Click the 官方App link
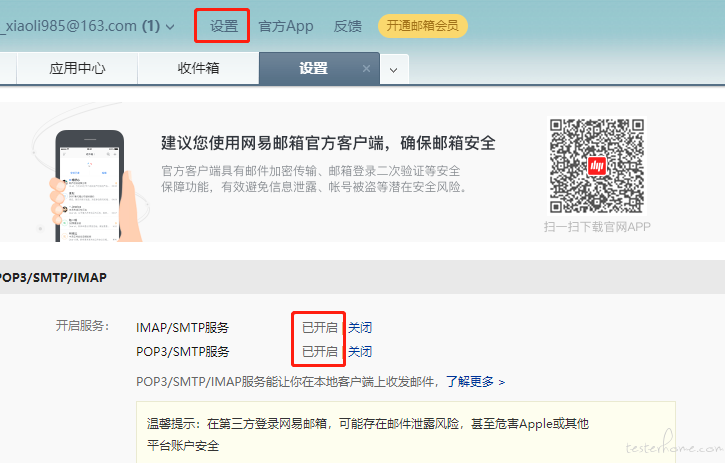This screenshot has width=725, height=463. pos(286,26)
